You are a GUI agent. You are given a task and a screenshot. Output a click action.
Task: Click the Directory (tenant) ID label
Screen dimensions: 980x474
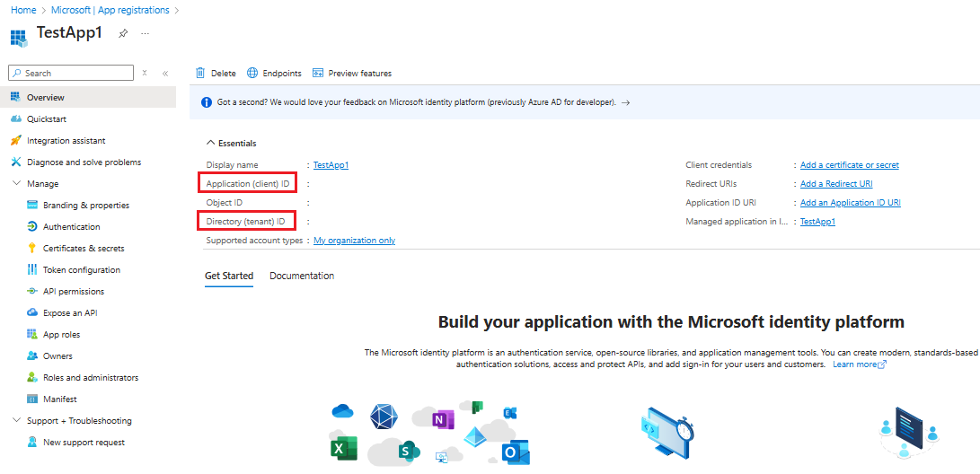point(245,221)
